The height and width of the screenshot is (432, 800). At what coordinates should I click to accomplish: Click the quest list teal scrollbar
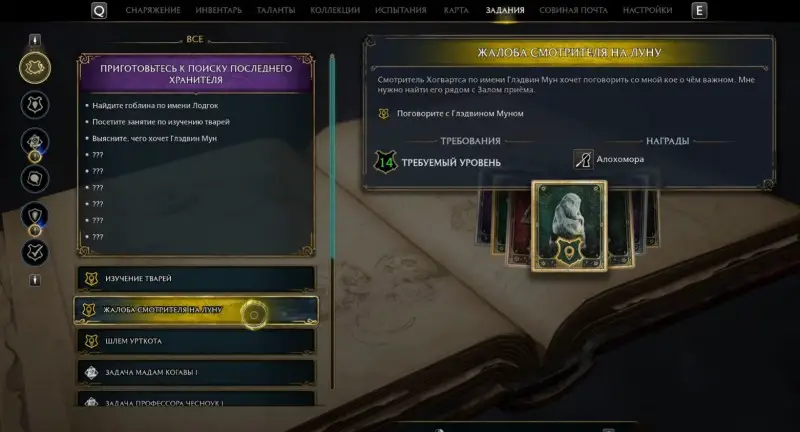333,158
